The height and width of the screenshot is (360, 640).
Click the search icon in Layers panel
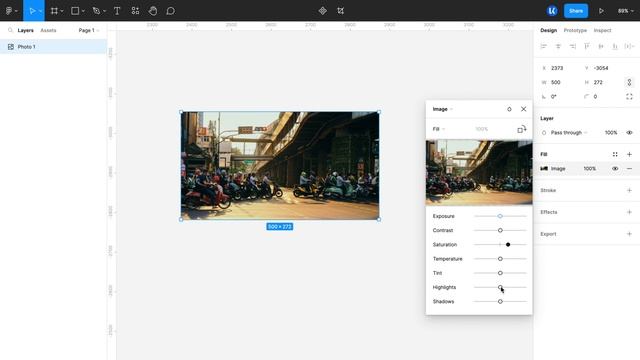click(x=10, y=30)
